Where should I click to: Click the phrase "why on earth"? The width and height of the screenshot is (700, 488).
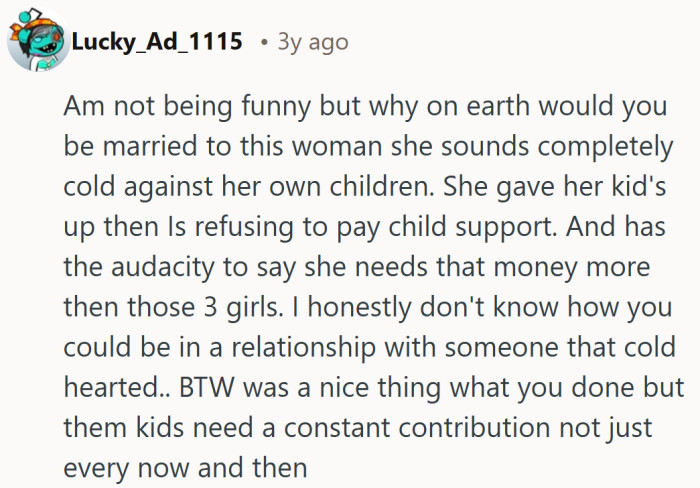430,106
